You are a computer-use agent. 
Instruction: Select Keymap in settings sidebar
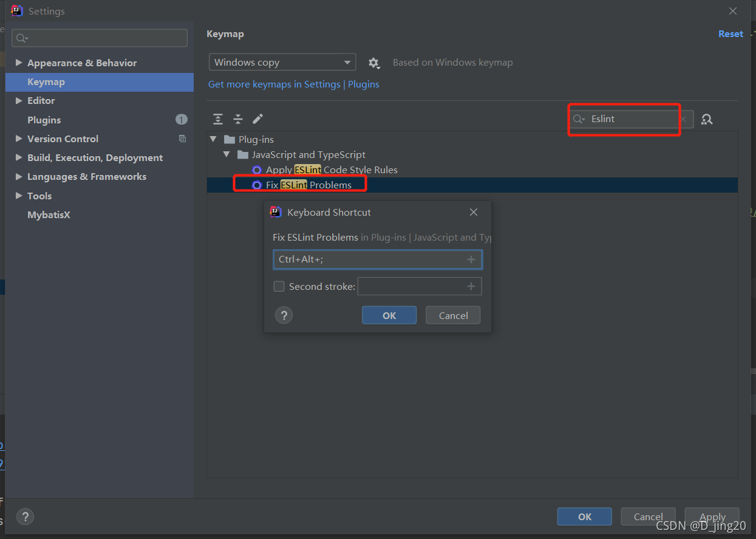pyautogui.click(x=100, y=82)
